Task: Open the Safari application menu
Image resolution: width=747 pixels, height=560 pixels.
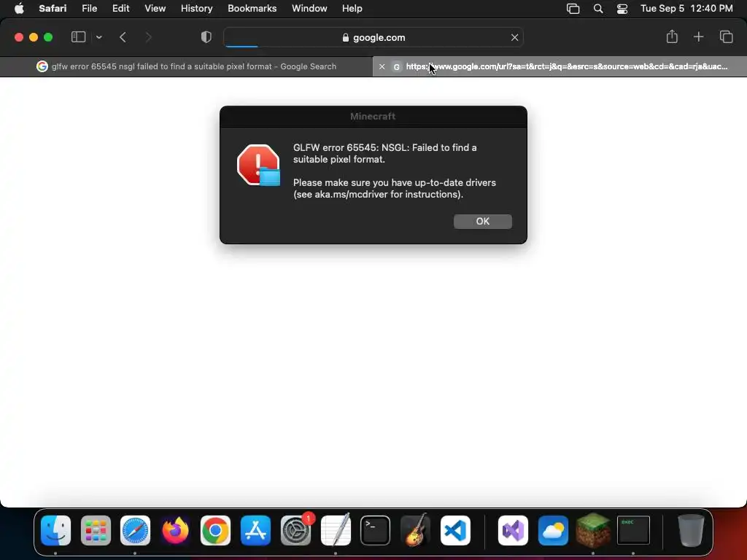Action: coord(53,9)
